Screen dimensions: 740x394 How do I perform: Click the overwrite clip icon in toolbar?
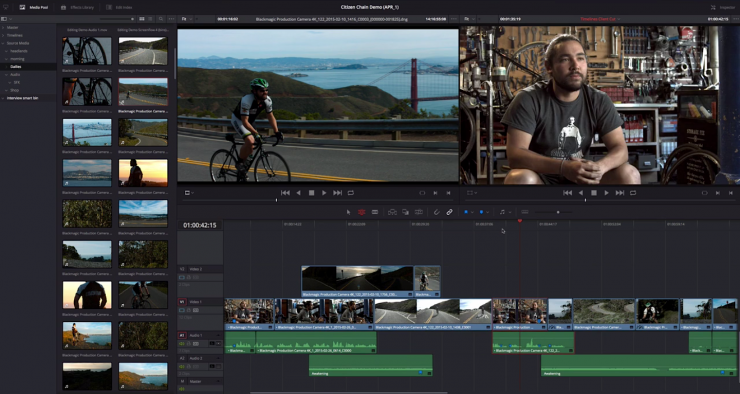pos(405,212)
